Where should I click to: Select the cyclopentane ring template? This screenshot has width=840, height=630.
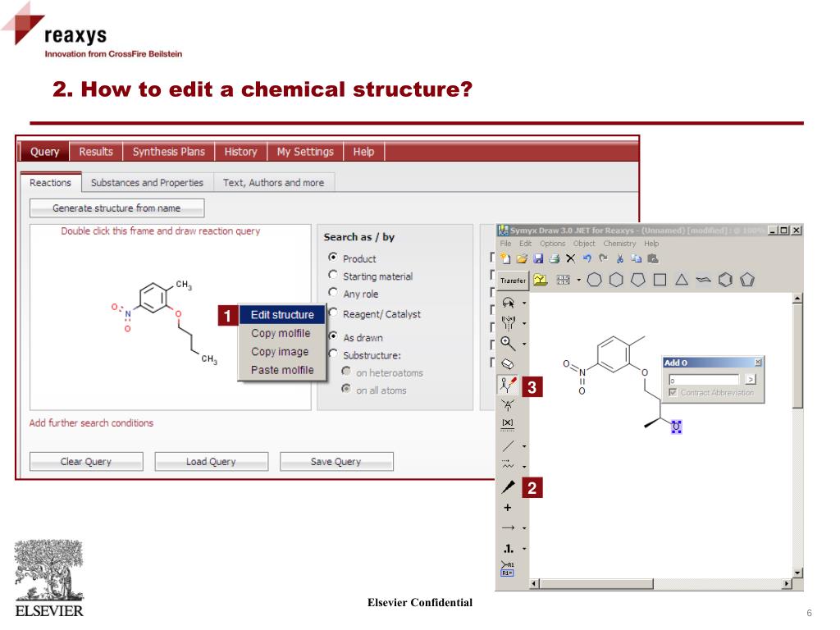click(638, 280)
